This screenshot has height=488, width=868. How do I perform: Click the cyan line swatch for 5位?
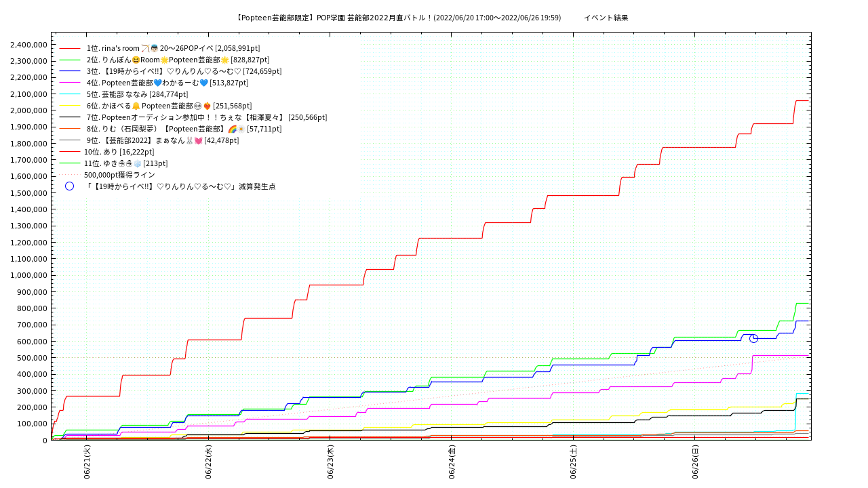click(x=70, y=95)
